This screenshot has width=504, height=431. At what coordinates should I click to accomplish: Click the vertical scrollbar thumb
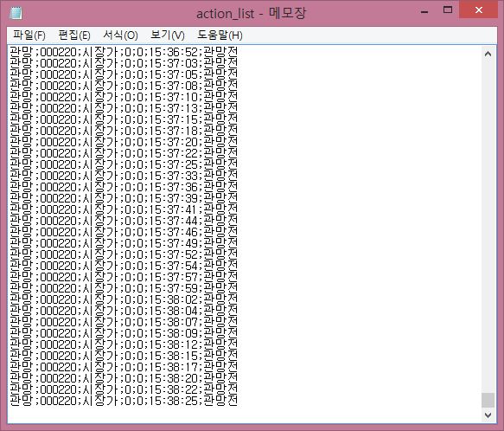[x=488, y=400]
